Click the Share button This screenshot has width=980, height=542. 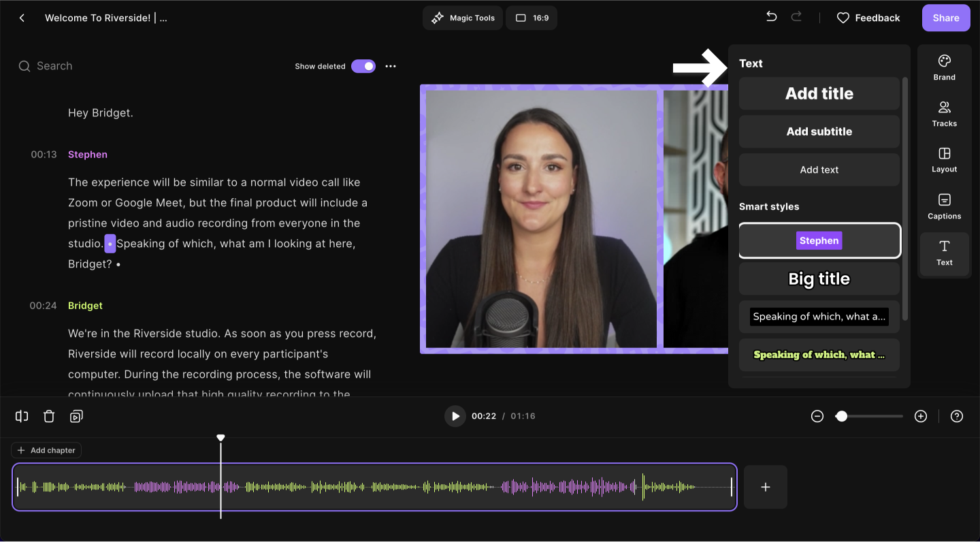click(x=945, y=18)
